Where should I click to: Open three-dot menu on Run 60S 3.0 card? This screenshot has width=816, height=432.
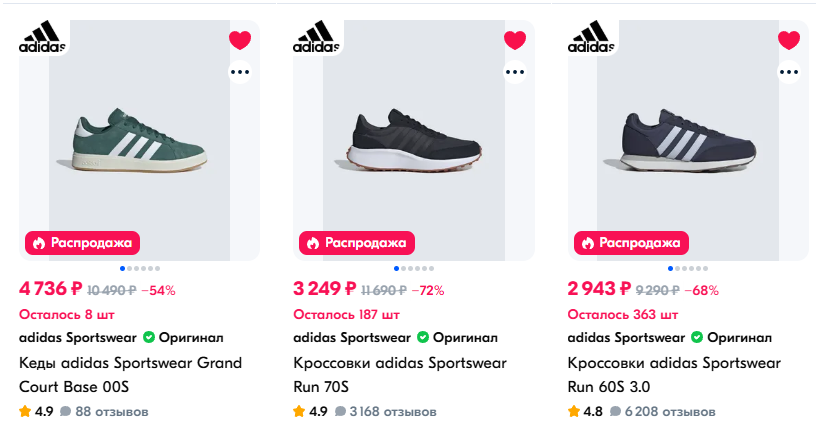coord(789,72)
